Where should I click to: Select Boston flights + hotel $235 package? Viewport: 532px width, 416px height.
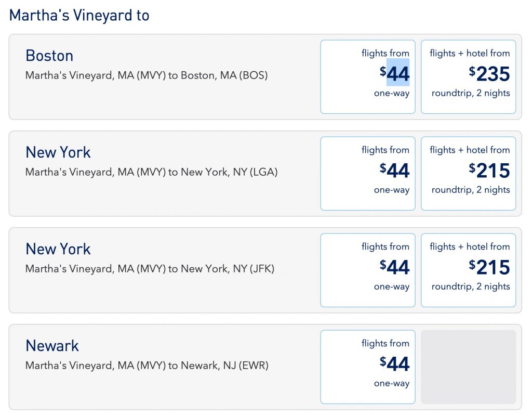pyautogui.click(x=468, y=76)
